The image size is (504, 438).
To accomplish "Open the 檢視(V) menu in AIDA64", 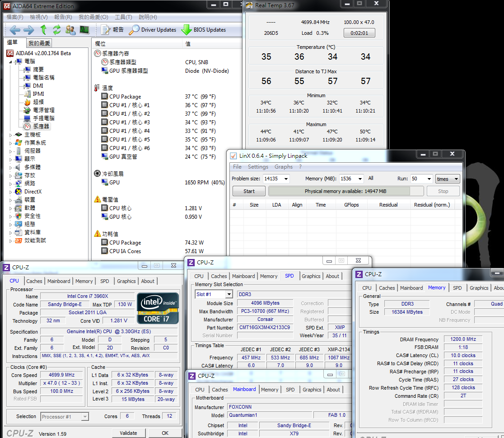I will pyautogui.click(x=38, y=17).
